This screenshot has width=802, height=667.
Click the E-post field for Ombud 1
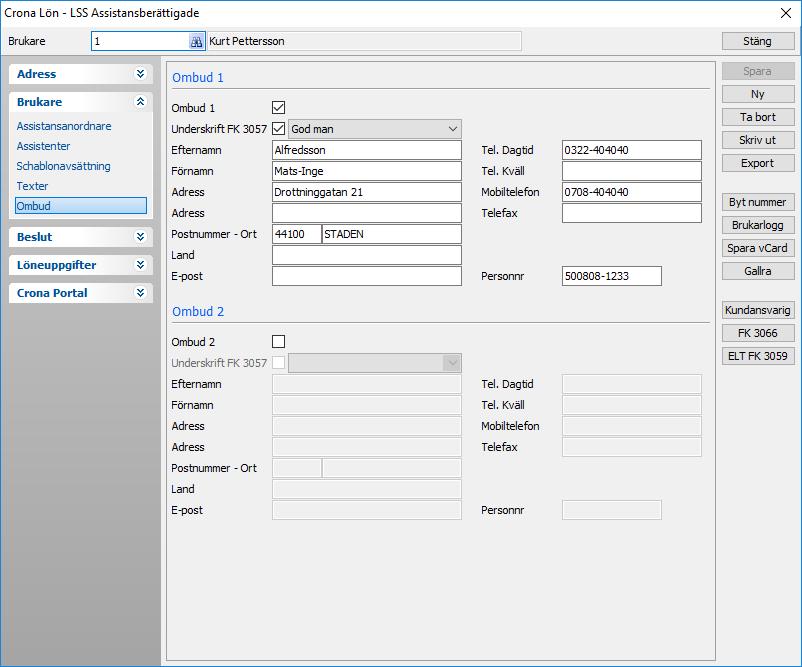pyautogui.click(x=367, y=276)
